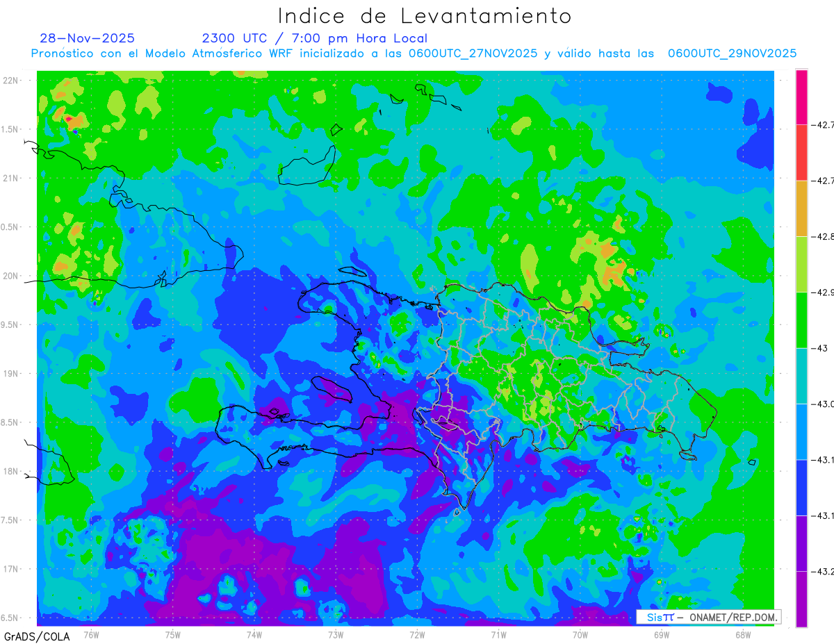This screenshot has width=834, height=644.
Task: Click the '-42.9' color bar label
Action: [x=823, y=292]
